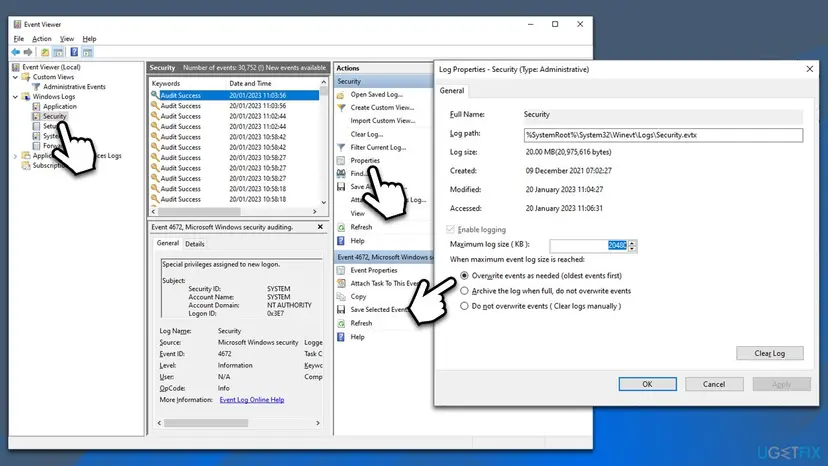Image resolution: width=828 pixels, height=466 pixels.
Task: Open the Help menu
Action: [89, 39]
